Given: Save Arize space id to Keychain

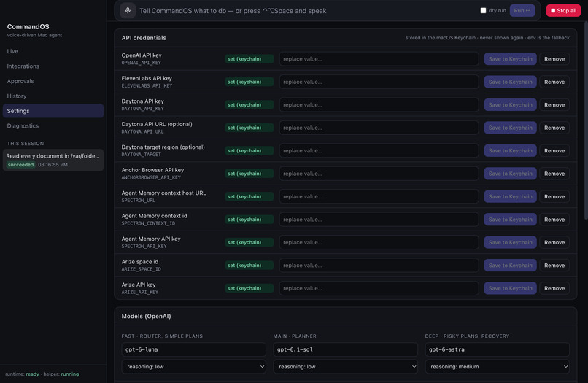Looking at the screenshot, I should pos(510,266).
